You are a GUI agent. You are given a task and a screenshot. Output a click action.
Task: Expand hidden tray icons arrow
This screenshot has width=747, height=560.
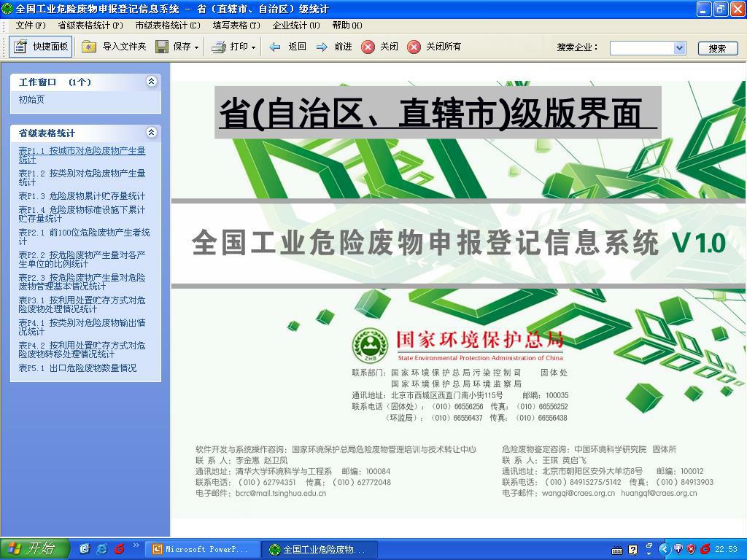tap(665, 550)
